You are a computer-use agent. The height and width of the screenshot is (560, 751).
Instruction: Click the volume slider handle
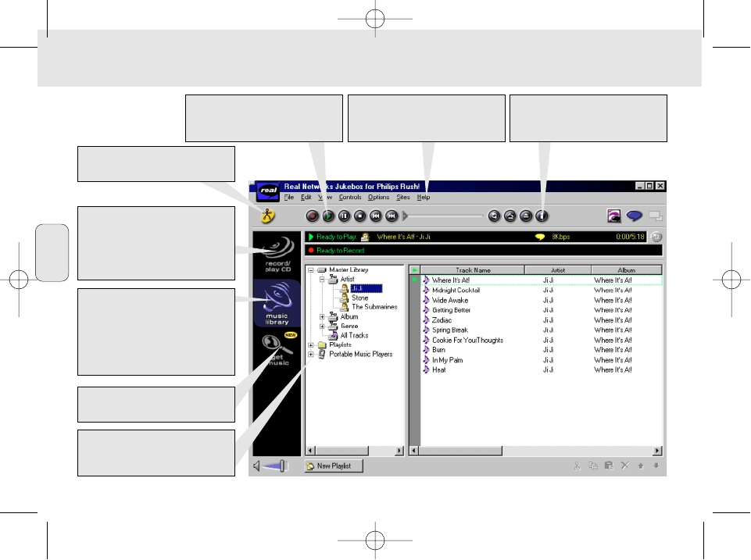pyautogui.click(x=283, y=465)
